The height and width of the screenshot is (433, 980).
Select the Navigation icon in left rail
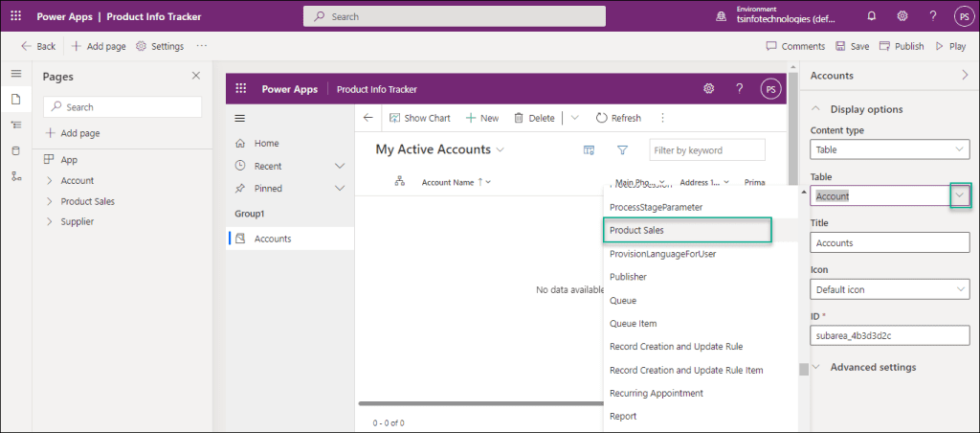(16, 125)
